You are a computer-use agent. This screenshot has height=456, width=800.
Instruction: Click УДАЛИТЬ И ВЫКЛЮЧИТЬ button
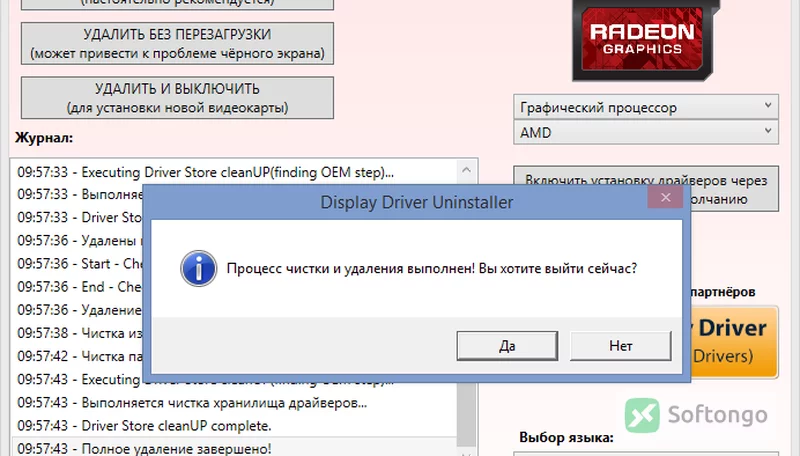point(177,98)
